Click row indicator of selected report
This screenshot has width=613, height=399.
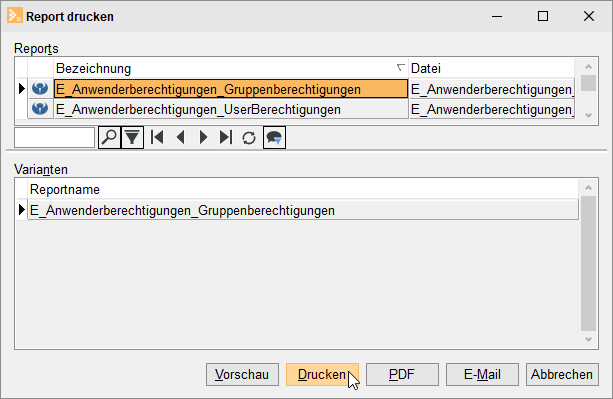click(x=22, y=89)
